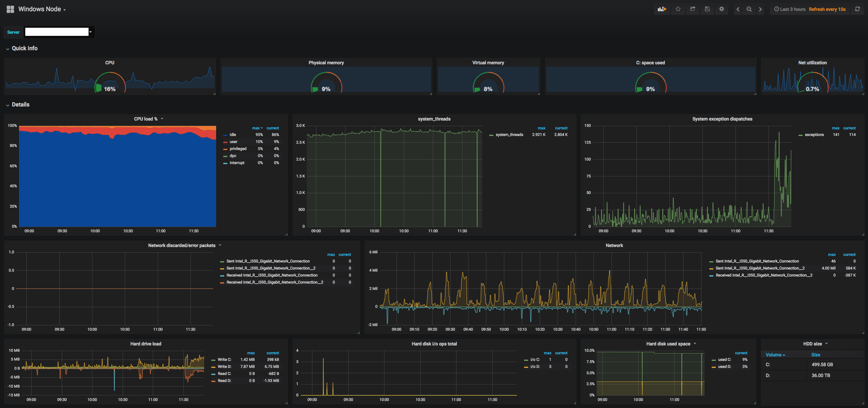Collapse the Details row

pyautogui.click(x=20, y=105)
